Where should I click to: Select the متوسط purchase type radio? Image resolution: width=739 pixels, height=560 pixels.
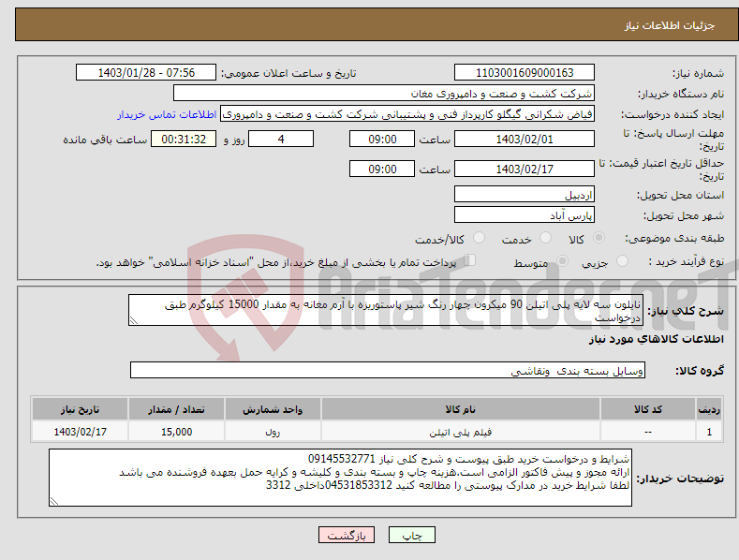coord(562,261)
